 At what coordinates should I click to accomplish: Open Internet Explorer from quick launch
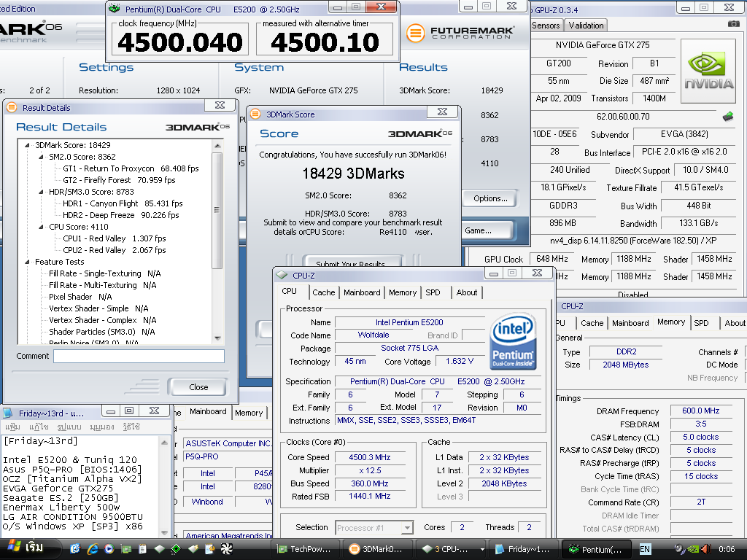[x=93, y=548]
